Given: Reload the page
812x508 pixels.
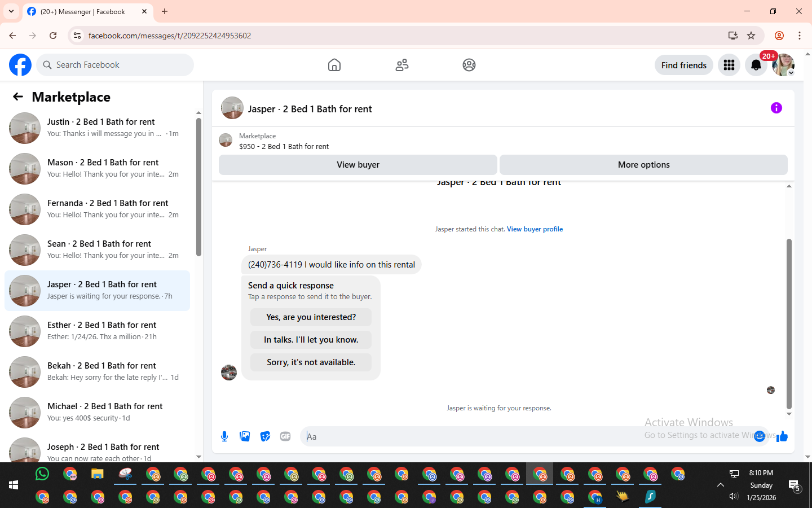Looking at the screenshot, I should (53, 36).
